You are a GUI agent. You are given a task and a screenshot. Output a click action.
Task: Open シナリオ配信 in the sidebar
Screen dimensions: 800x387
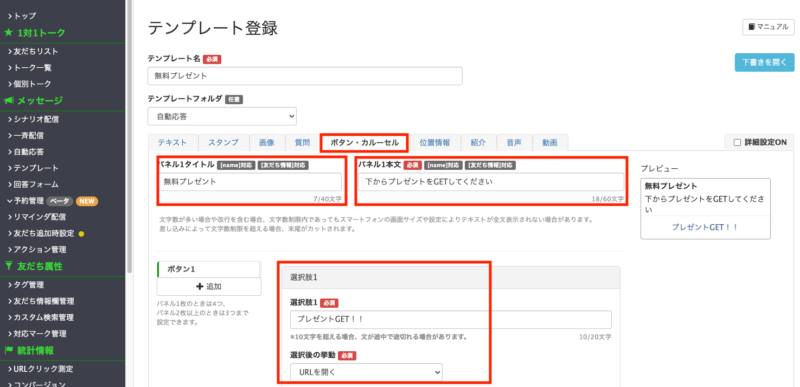(x=33, y=119)
